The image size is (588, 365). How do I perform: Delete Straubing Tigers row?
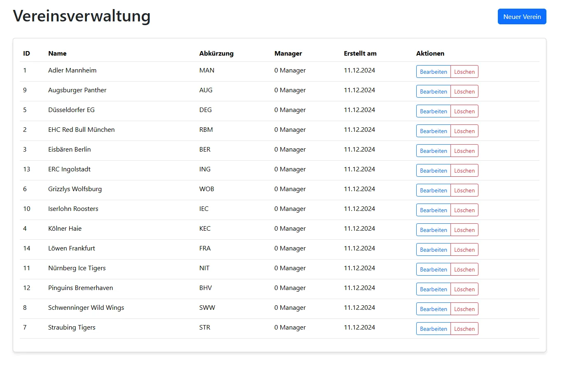[464, 329]
